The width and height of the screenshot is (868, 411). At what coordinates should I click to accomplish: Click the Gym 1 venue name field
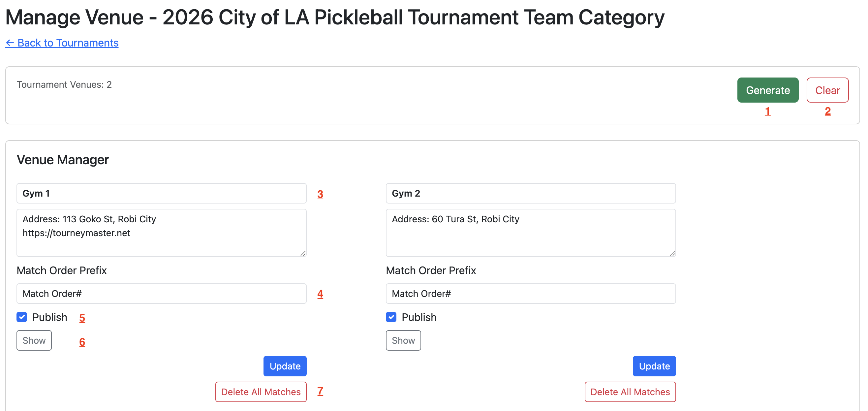161,193
